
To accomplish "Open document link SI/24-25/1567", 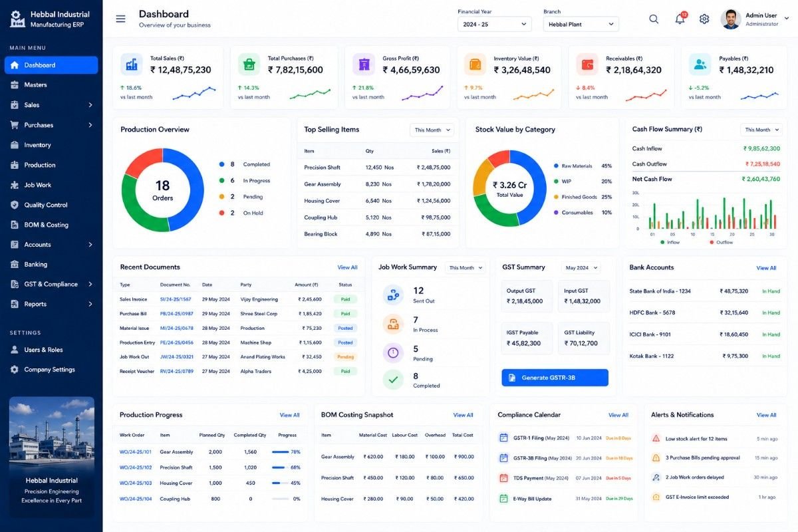I will tap(176, 299).
